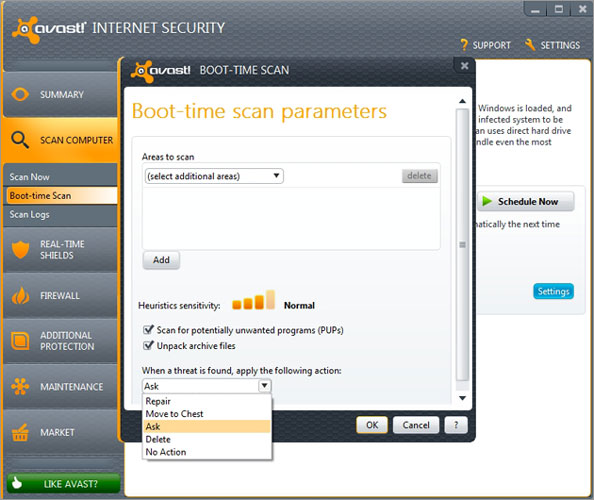Screen dimensions: 594x500
Task: Click the avast! logo in Boot-Time Scan dialog
Action: 161,71
